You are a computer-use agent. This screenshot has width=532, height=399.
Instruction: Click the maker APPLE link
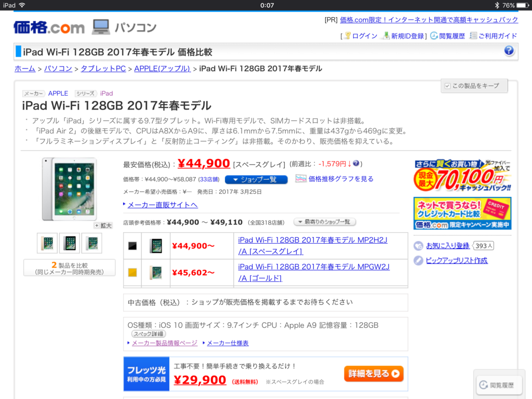(58, 94)
